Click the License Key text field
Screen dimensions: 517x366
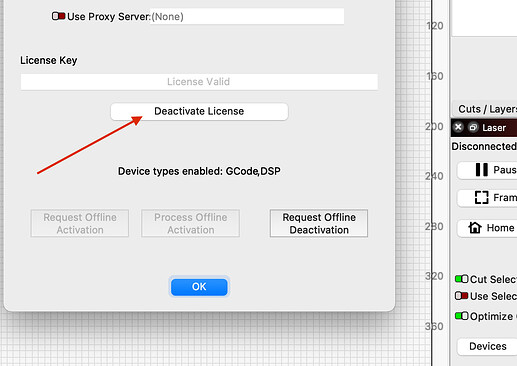point(199,82)
